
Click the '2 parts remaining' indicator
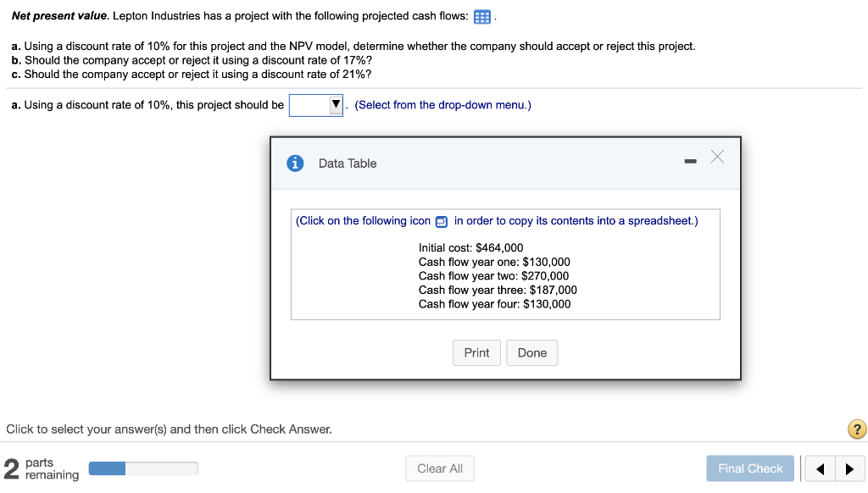coord(41,468)
